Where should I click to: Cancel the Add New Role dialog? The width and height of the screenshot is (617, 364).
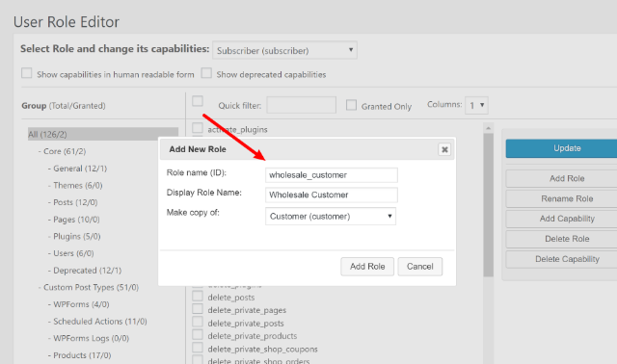pyautogui.click(x=420, y=267)
